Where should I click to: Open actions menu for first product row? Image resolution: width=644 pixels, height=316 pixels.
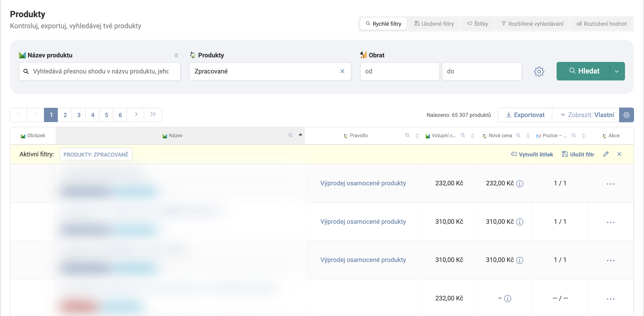610,184
